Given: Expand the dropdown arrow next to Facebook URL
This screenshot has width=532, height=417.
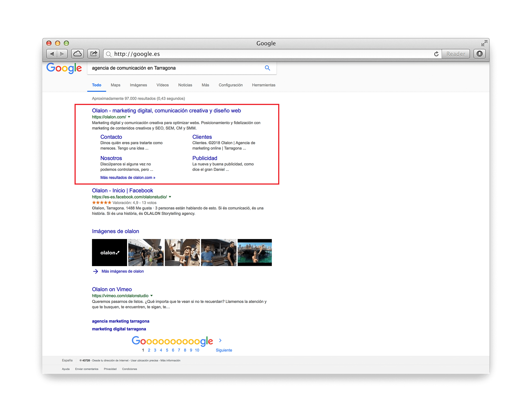Looking at the screenshot, I should (x=170, y=197).
